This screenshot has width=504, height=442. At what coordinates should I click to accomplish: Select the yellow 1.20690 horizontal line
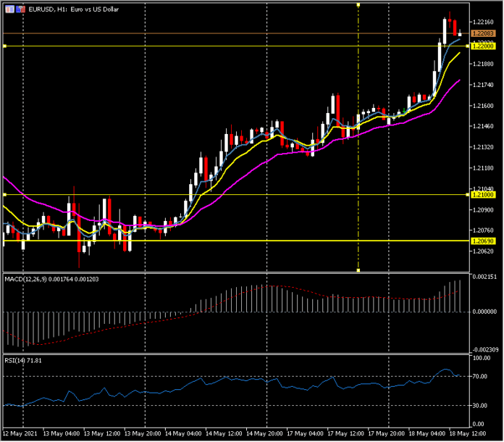tap(236, 241)
